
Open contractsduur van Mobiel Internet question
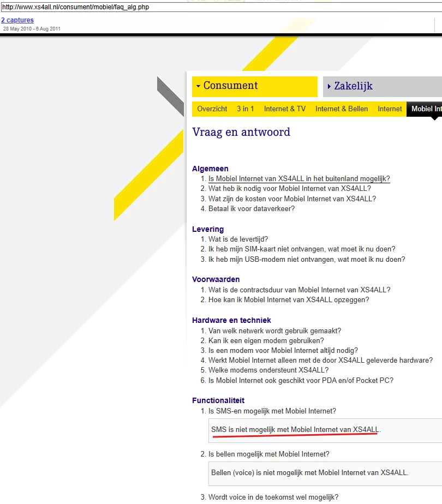299,290
